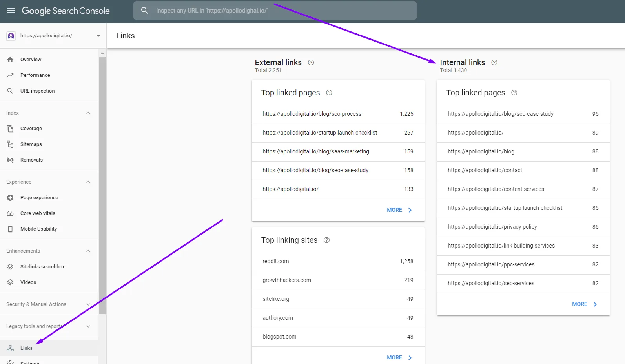
Task: Open Page experience report
Action: pos(49,198)
